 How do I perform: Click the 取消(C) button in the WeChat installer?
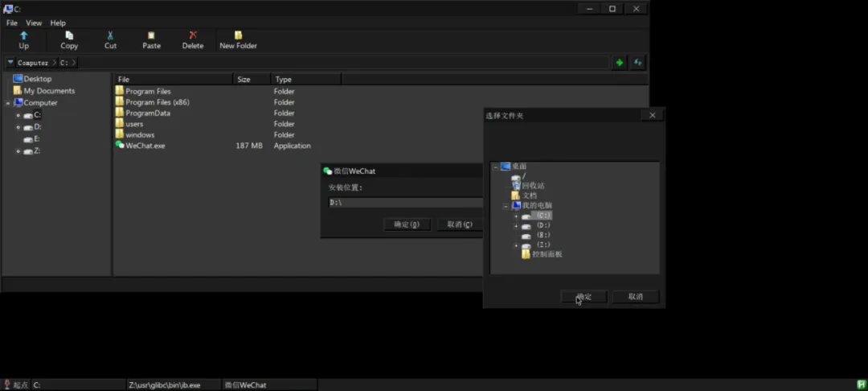click(x=460, y=224)
